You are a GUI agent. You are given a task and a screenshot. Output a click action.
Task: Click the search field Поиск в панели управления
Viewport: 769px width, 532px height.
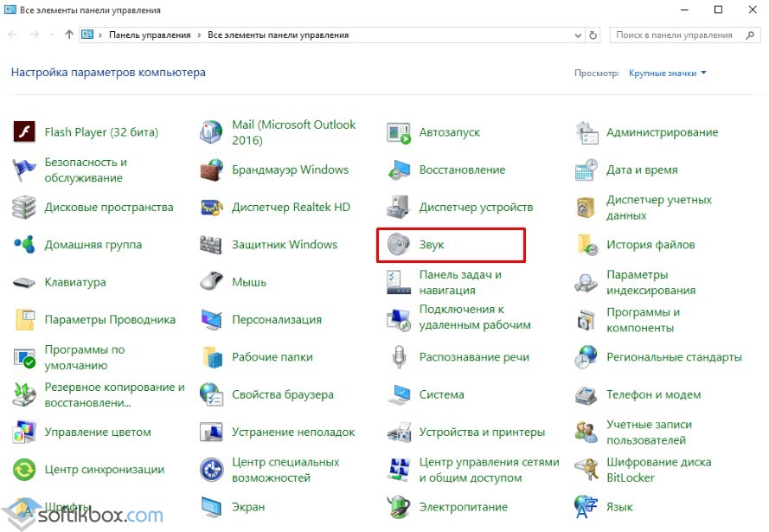[x=684, y=35]
